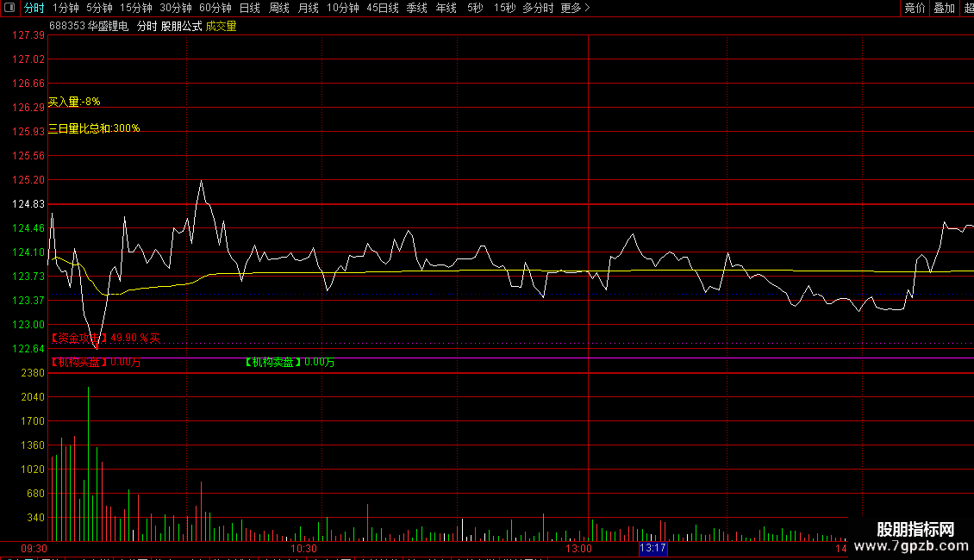Click the 124.83 price axis label
Image resolution: width=974 pixels, height=560 pixels.
[28, 204]
